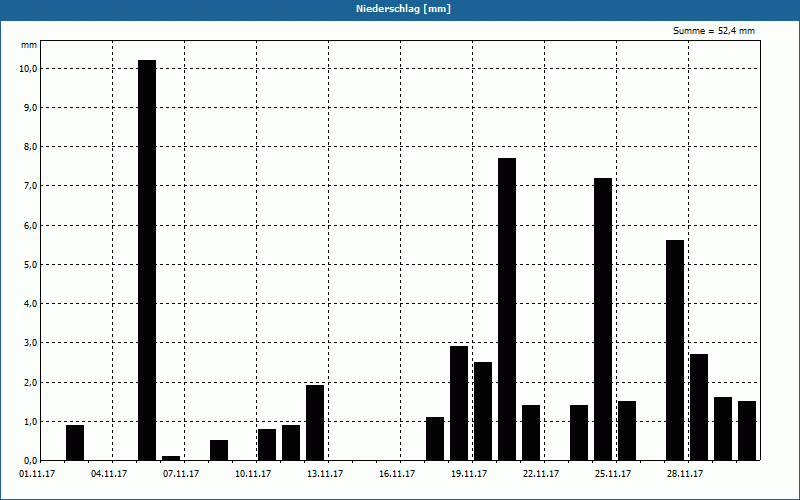The width and height of the screenshot is (800, 500).
Task: Select the "Summe = 52,4 mm" total label
Action: tap(714, 31)
